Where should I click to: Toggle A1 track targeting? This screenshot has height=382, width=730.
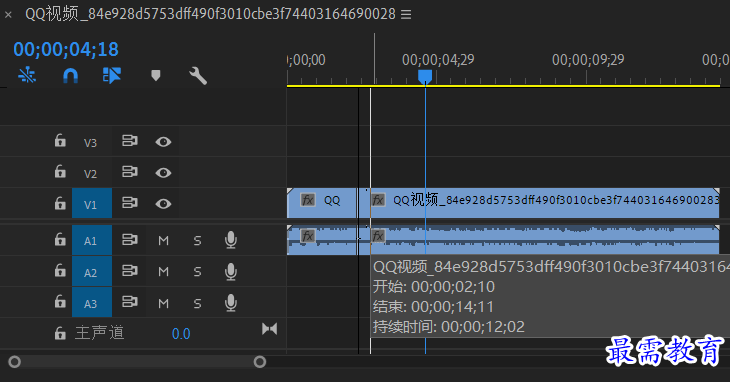[92, 240]
